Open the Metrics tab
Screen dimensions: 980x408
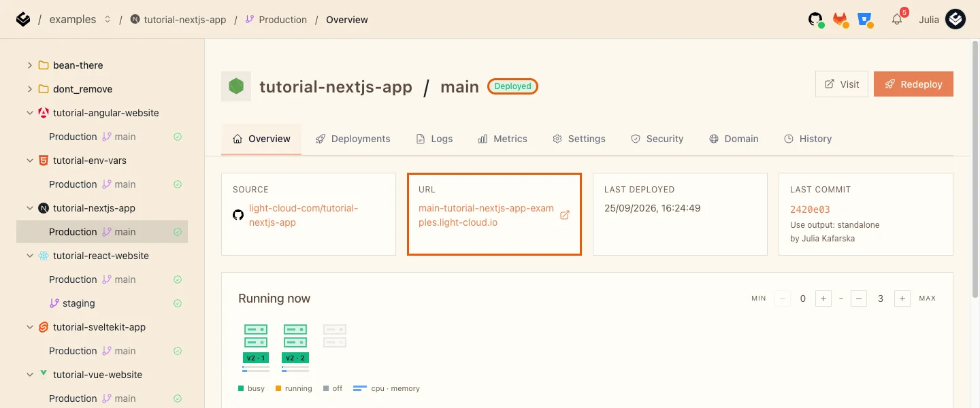pos(502,139)
